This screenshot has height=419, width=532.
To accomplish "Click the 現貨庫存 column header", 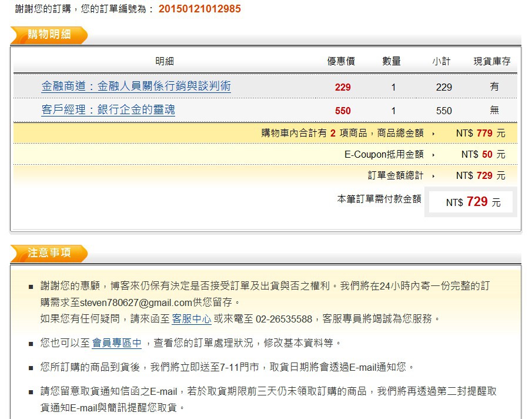I will (x=492, y=61).
